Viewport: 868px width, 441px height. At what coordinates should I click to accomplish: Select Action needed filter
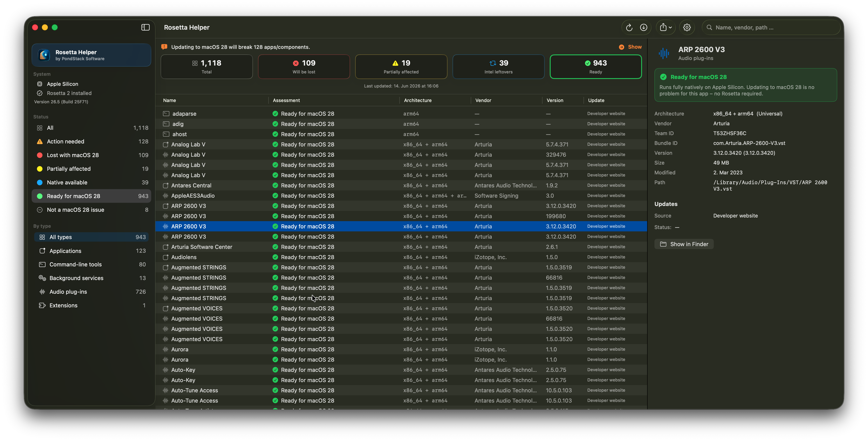91,141
